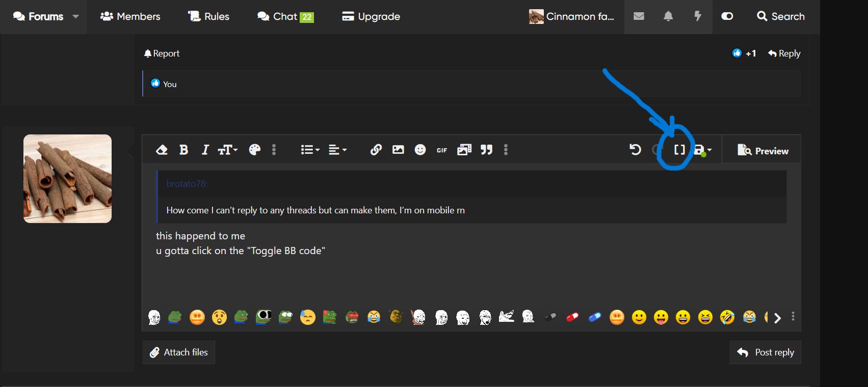Open the Upgrade page

pos(371,16)
